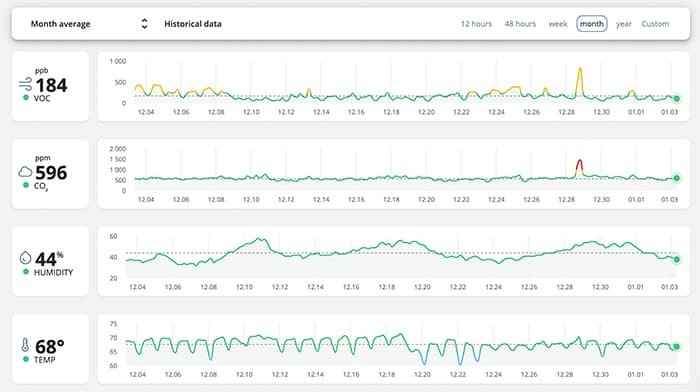Click the VOC wind icon
Image resolution: width=700 pixels, height=392 pixels.
[x=25, y=83]
